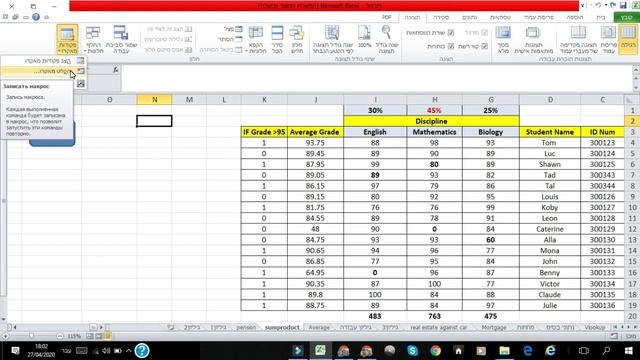
Task: Click the Split window option
Action: (x=233, y=29)
